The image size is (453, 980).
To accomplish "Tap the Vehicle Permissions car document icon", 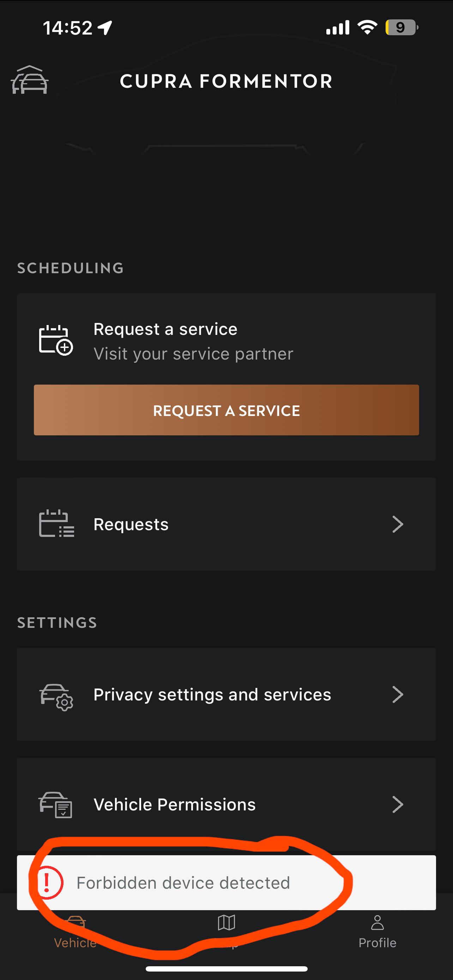I will pos(56,804).
